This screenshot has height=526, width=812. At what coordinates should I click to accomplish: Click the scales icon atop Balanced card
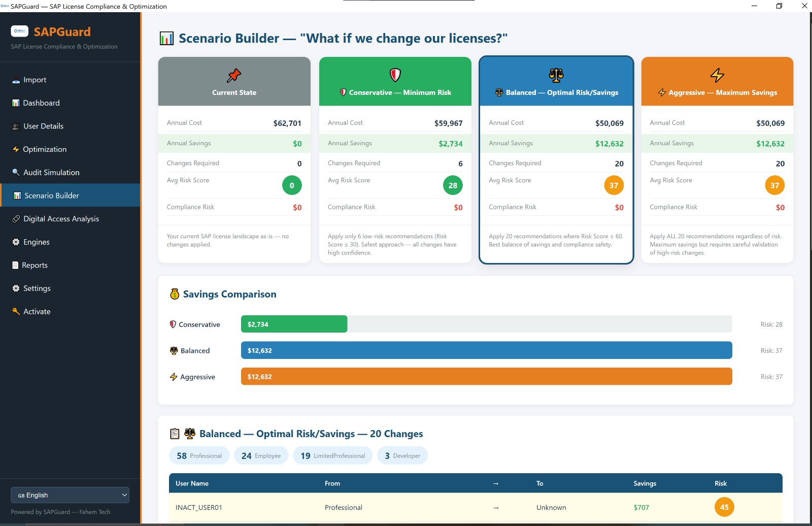coord(556,75)
